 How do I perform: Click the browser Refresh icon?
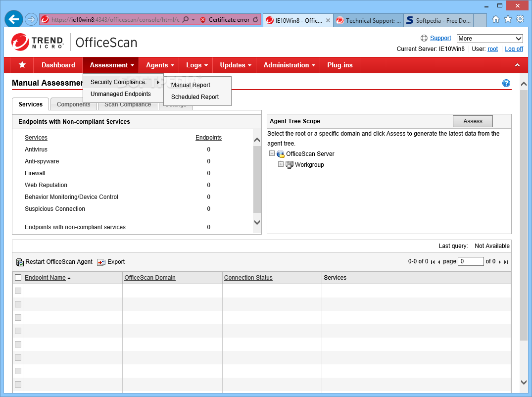point(255,20)
